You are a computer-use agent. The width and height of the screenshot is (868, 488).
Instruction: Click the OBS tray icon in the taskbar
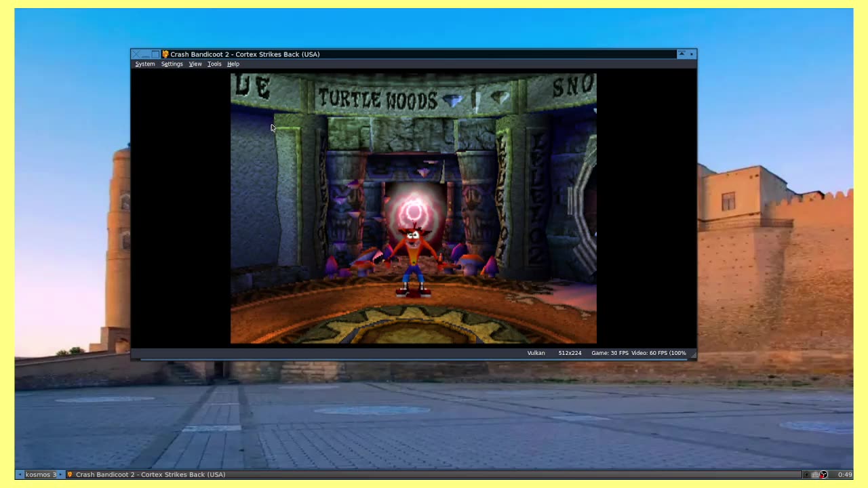pyautogui.click(x=823, y=474)
